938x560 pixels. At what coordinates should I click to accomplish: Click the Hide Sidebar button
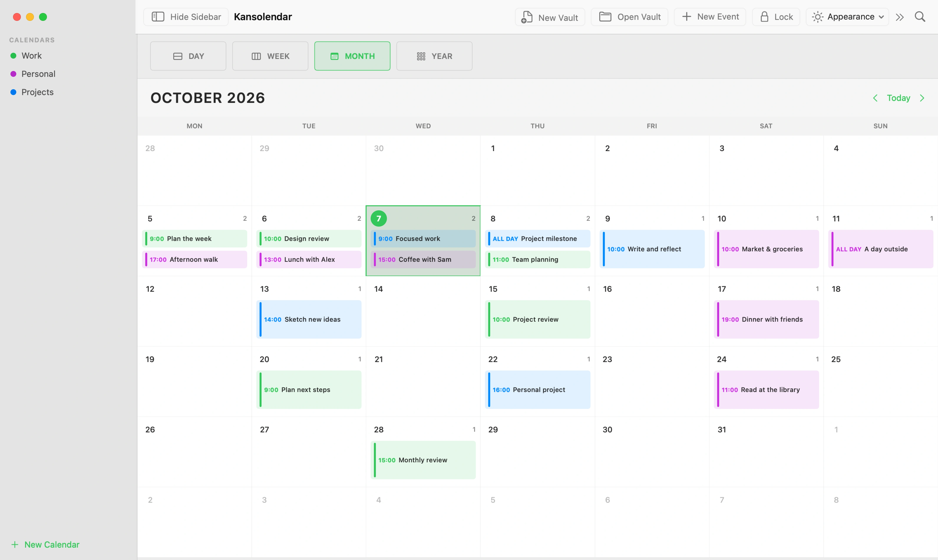click(186, 17)
